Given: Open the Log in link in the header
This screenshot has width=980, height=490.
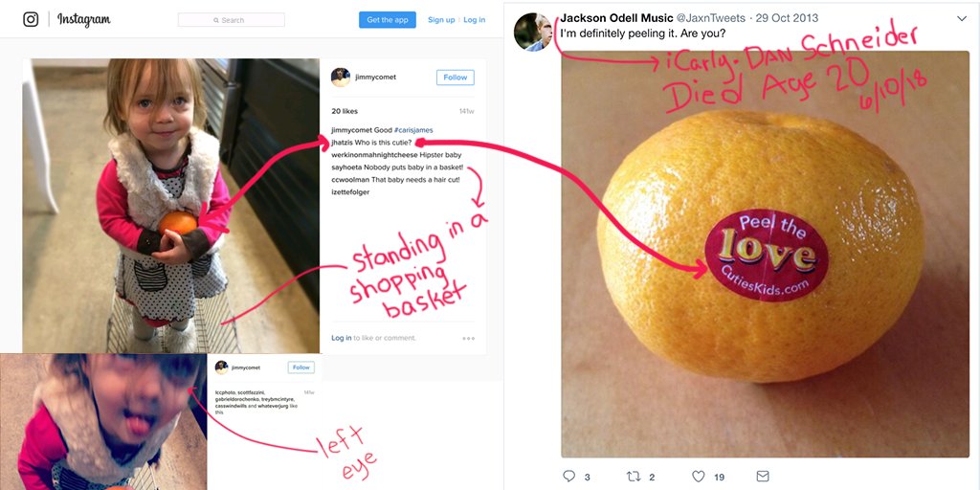Looking at the screenshot, I should coord(475,20).
